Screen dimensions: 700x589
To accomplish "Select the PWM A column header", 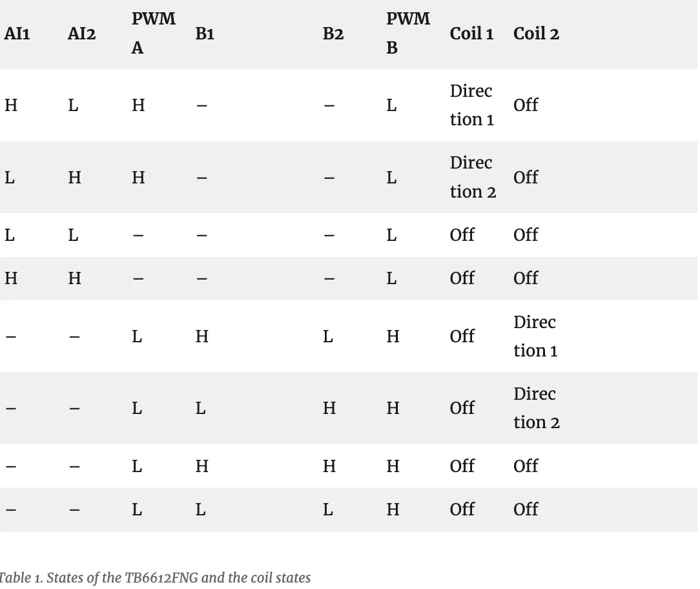I will pyautogui.click(x=153, y=33).
